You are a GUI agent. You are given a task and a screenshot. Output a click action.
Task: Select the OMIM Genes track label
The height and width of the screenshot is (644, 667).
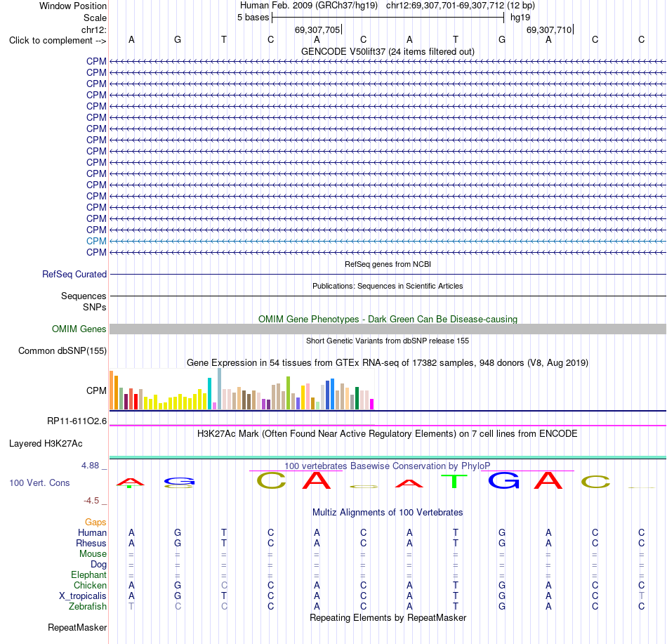tap(79, 329)
